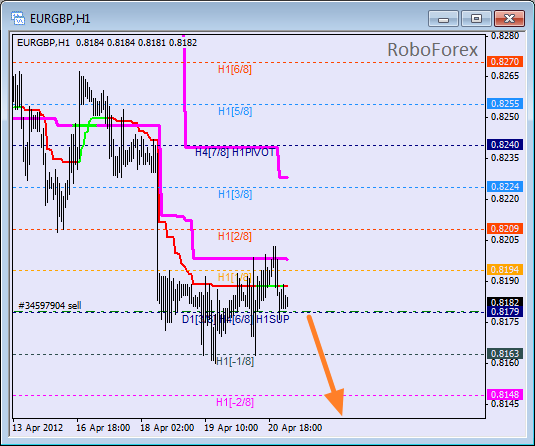Click the 13 Apr 2012 date label

38,428
